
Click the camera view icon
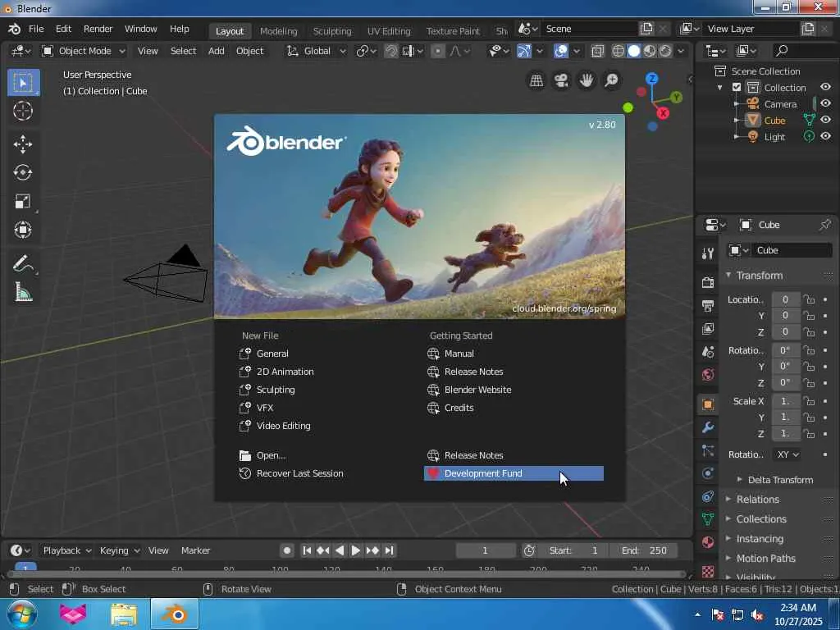click(561, 80)
